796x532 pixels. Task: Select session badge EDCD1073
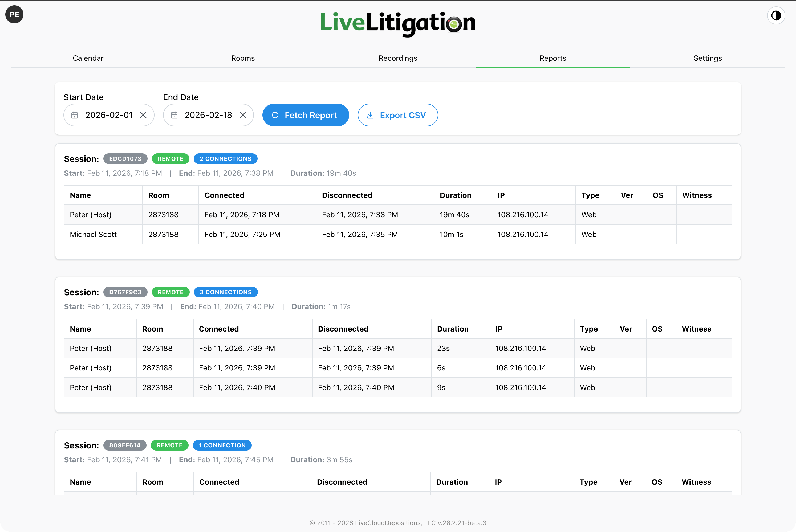tap(125, 158)
